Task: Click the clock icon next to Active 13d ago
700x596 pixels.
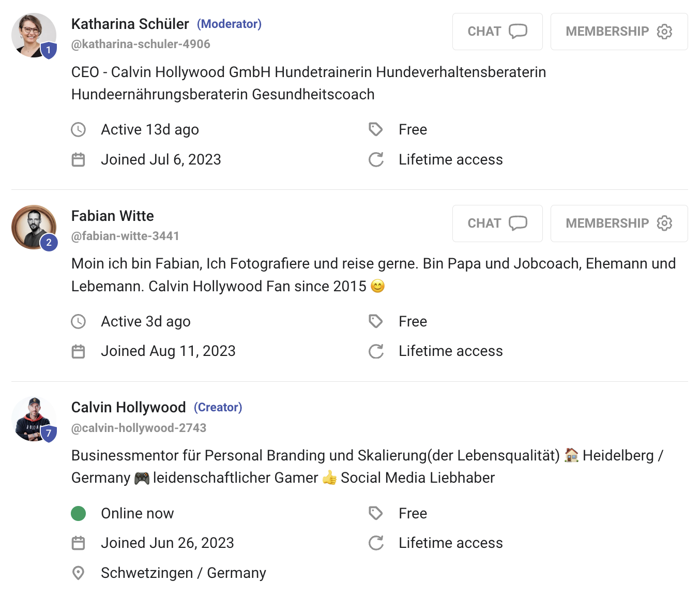Action: pos(78,129)
